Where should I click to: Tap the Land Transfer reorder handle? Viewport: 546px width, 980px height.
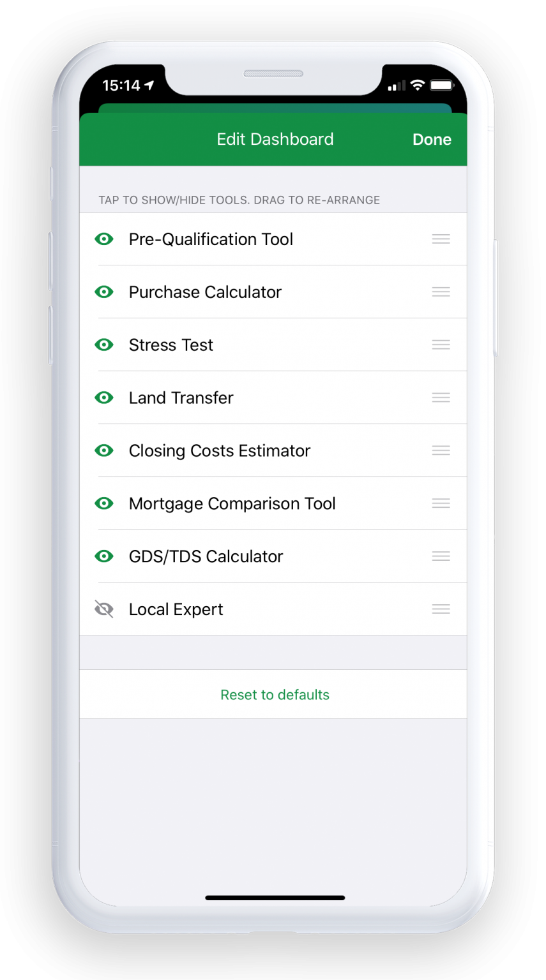[441, 398]
